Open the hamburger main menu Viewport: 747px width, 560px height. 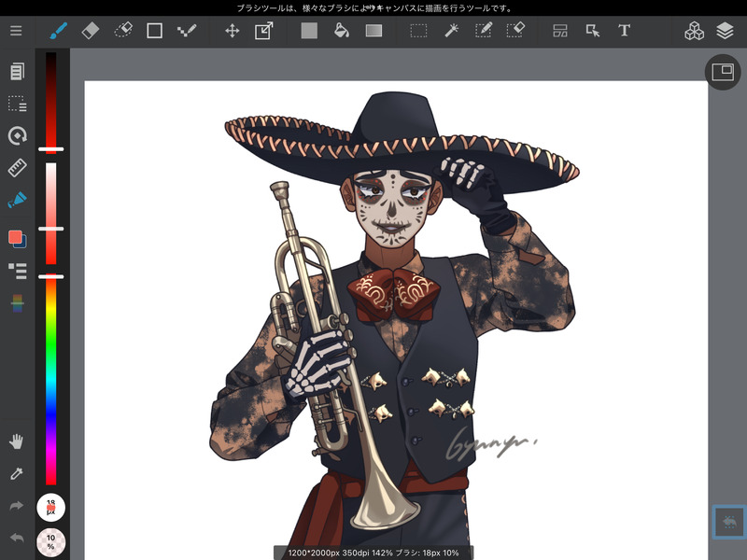pos(16,31)
